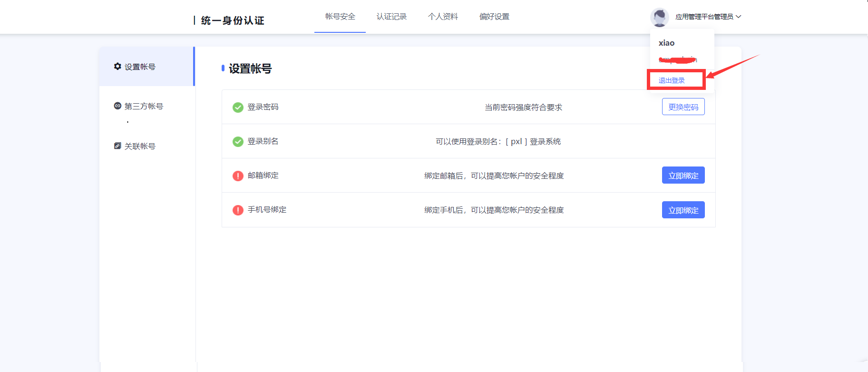This screenshot has width=868, height=372.
Task: Click the gear icon beside 设置帐号
Action: [x=117, y=67]
